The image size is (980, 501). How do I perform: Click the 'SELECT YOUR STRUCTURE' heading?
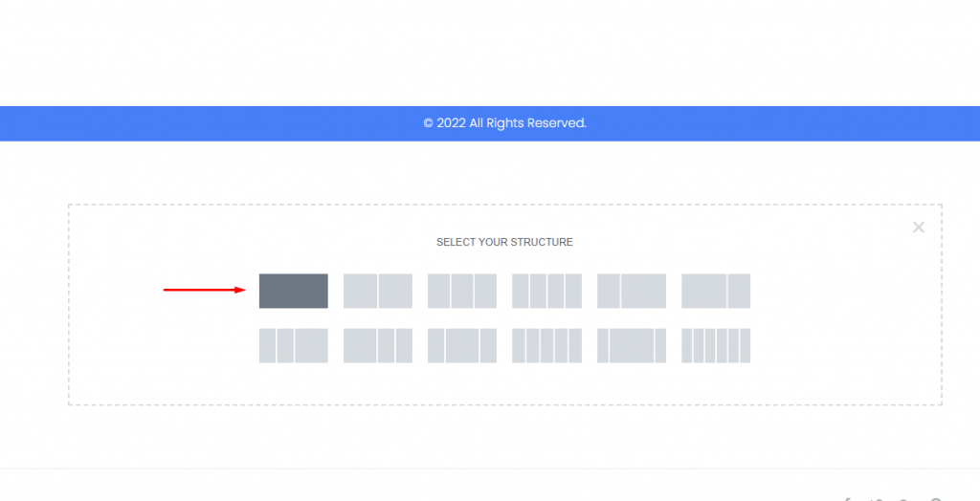point(504,242)
